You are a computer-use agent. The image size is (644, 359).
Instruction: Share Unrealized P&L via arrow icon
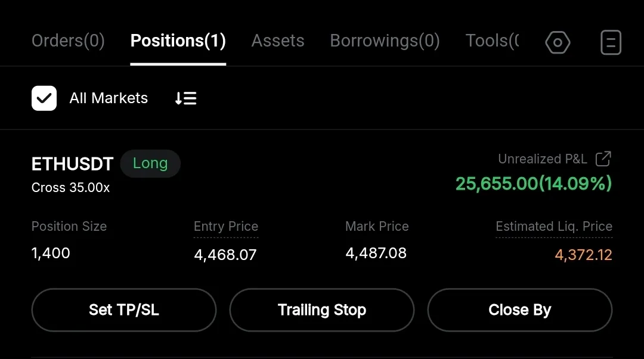603,159
